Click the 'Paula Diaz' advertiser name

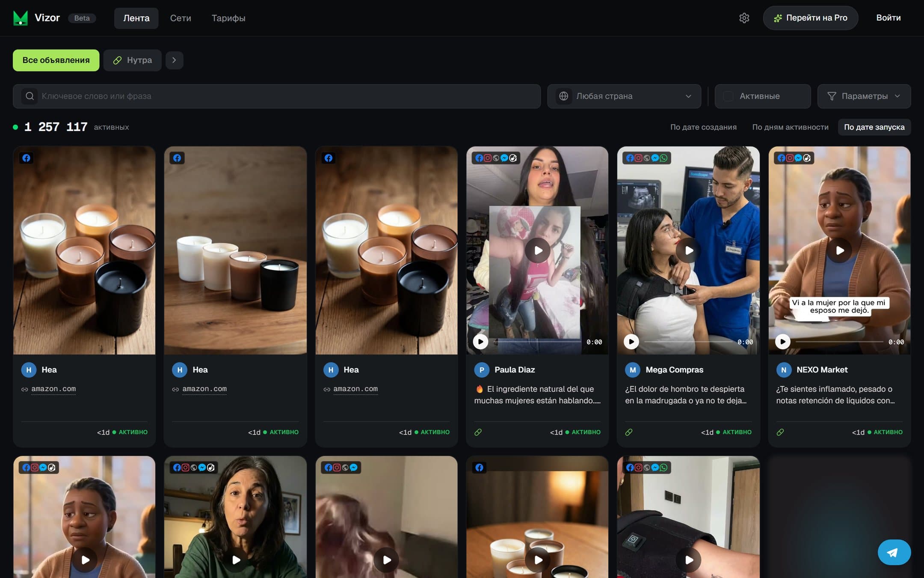pos(515,370)
